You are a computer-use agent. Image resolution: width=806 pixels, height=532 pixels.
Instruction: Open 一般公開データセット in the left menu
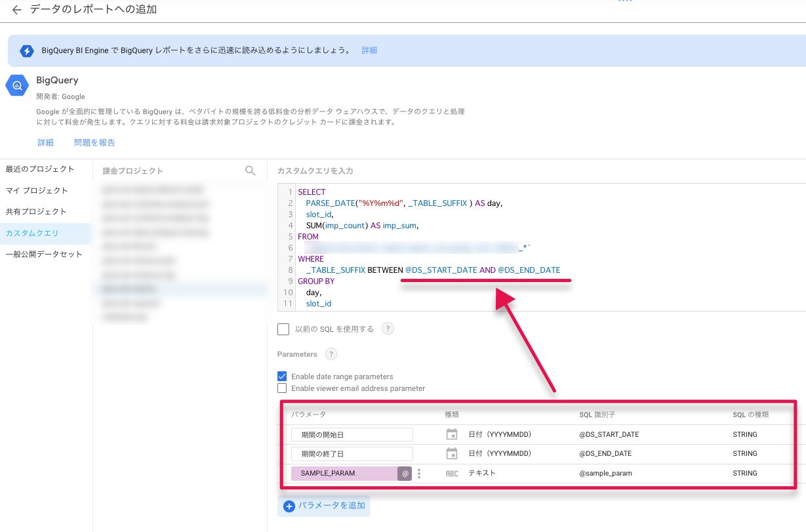click(x=44, y=255)
